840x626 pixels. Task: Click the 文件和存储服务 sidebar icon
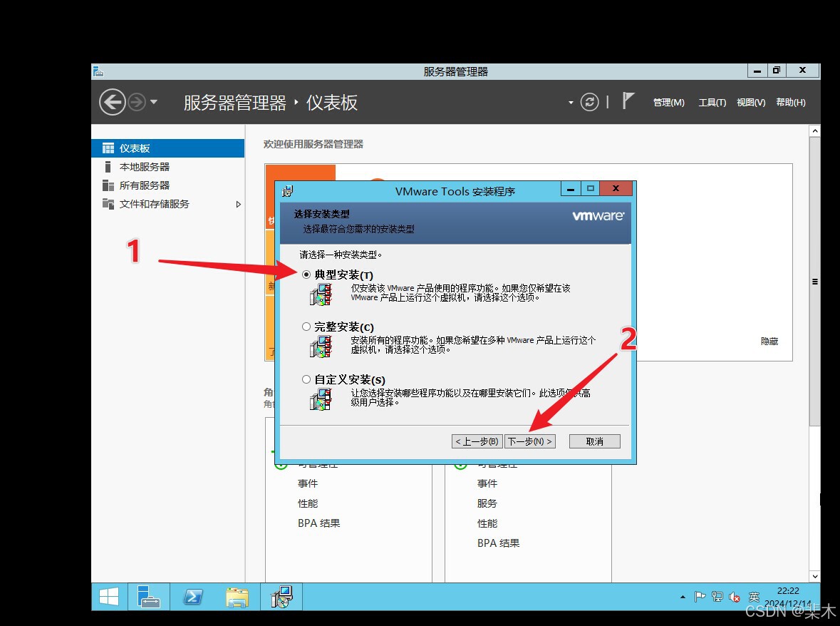coord(108,204)
